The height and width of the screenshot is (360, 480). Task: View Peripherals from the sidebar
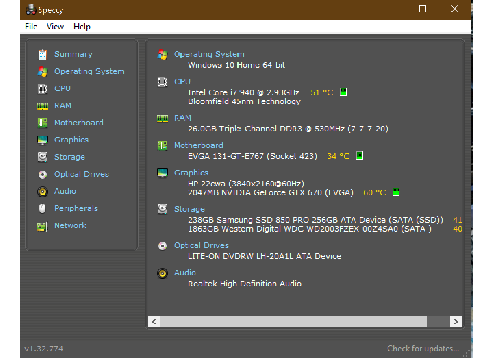[x=76, y=208]
